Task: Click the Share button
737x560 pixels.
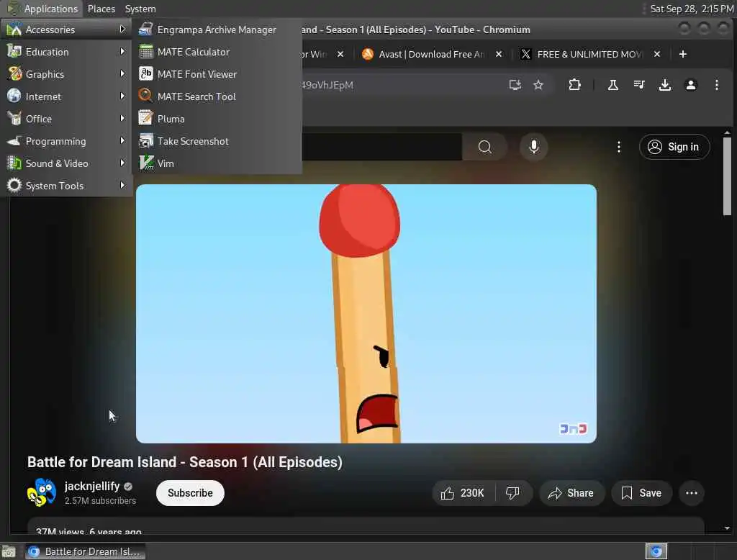Action: [x=571, y=493]
